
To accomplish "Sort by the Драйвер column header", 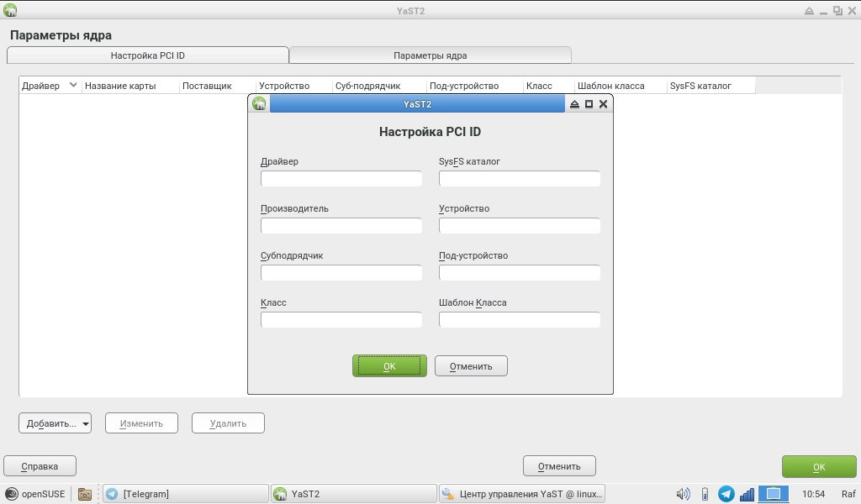I will coord(50,86).
